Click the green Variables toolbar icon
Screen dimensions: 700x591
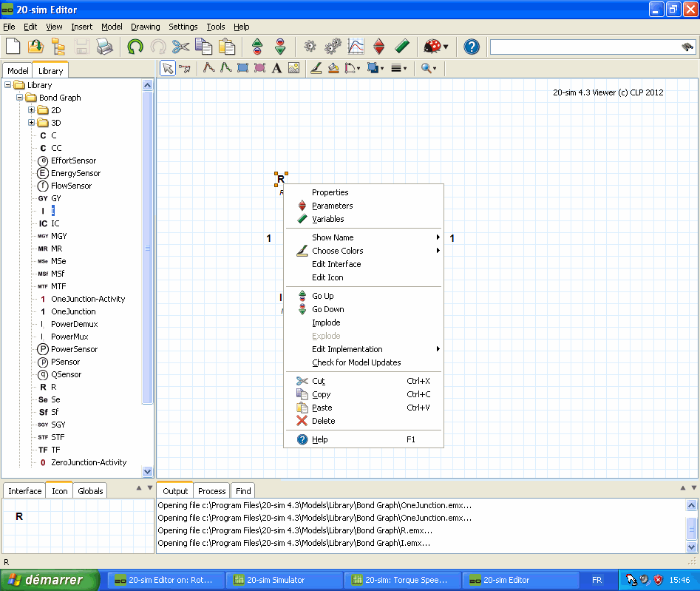402,47
